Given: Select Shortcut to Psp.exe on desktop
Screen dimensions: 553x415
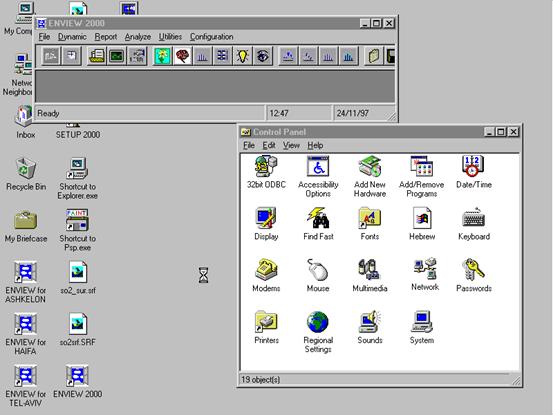Looking at the screenshot, I should pos(78,230).
